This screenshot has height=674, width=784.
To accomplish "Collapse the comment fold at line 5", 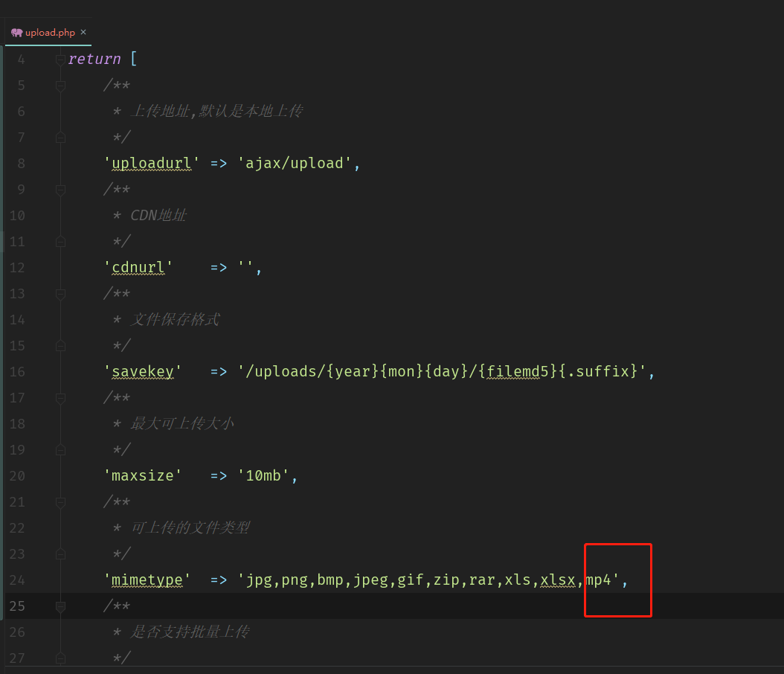I will (x=60, y=86).
